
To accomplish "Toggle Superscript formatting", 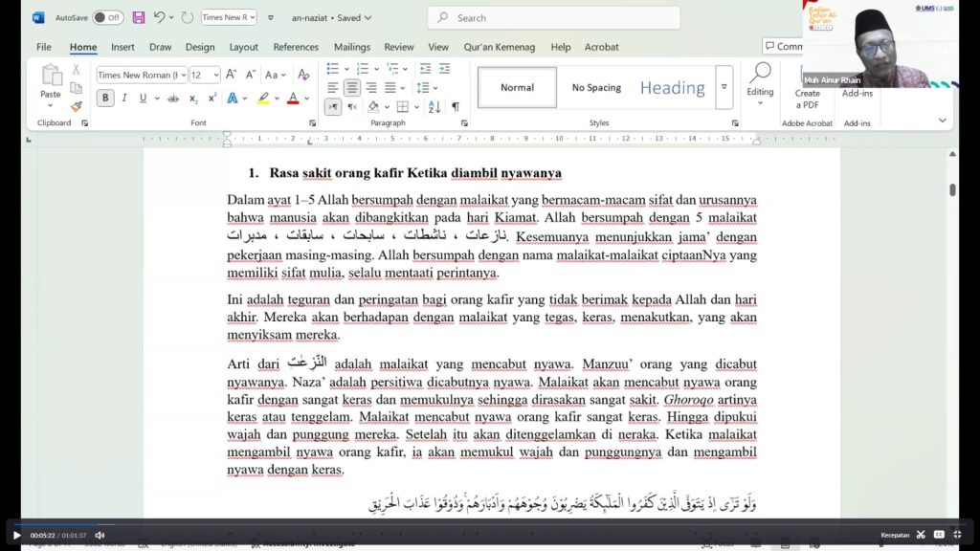I will click(x=212, y=99).
